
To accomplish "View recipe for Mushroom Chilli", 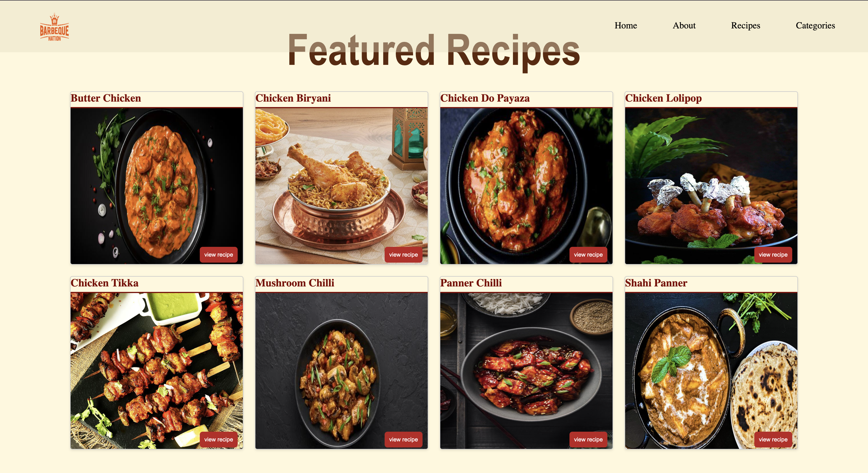I will (x=403, y=439).
